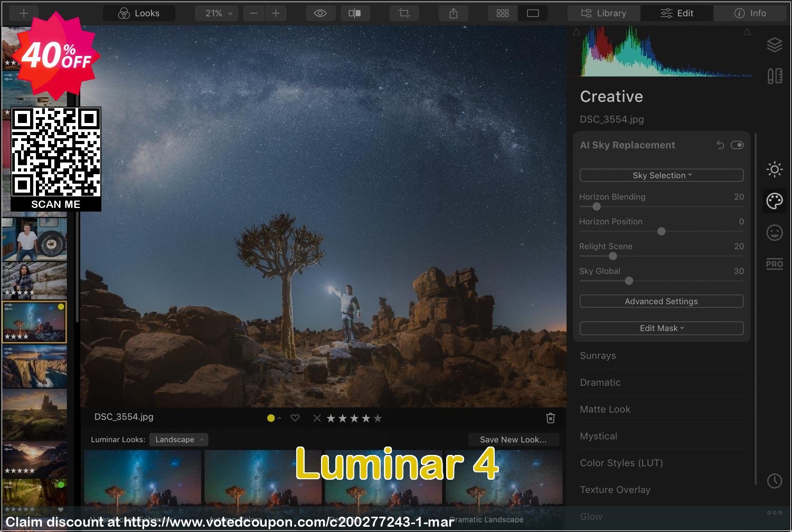
Task: Open the Edit Mask dropdown
Action: coord(662,328)
